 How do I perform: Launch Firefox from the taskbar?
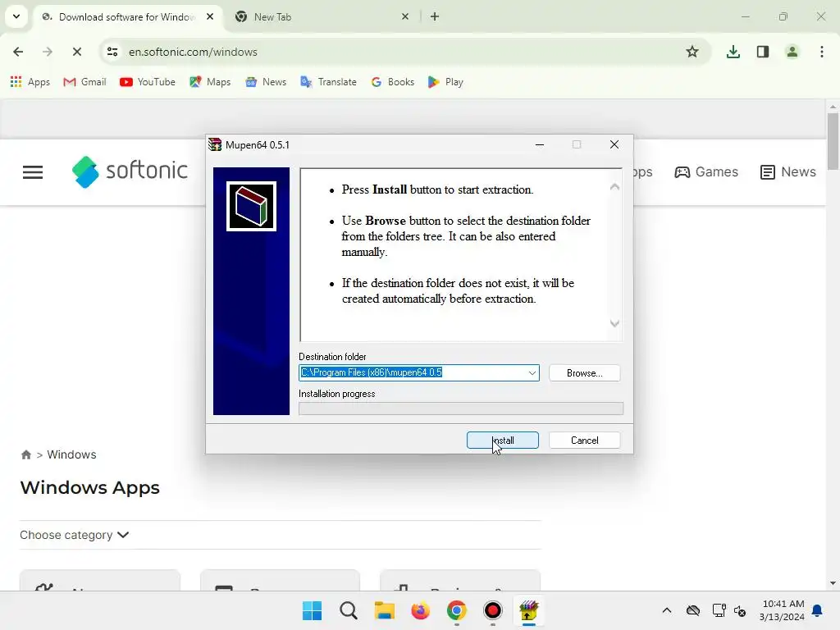coord(421,610)
